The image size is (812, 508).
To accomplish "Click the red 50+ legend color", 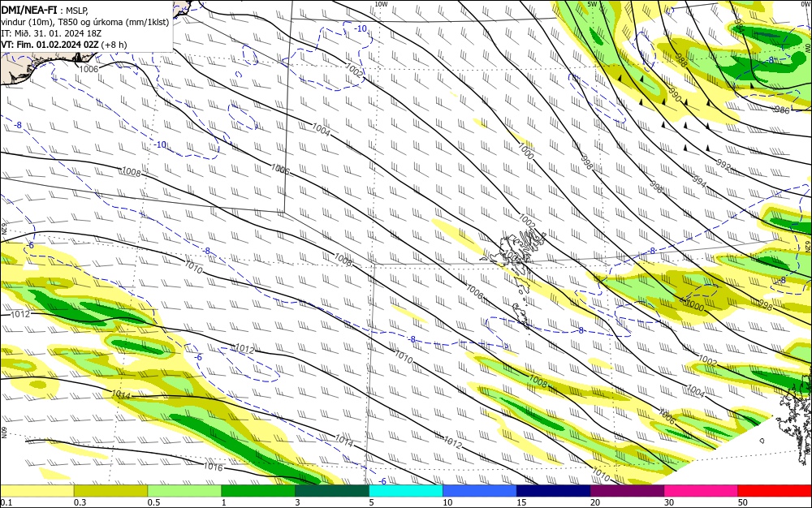I will 775,490.
